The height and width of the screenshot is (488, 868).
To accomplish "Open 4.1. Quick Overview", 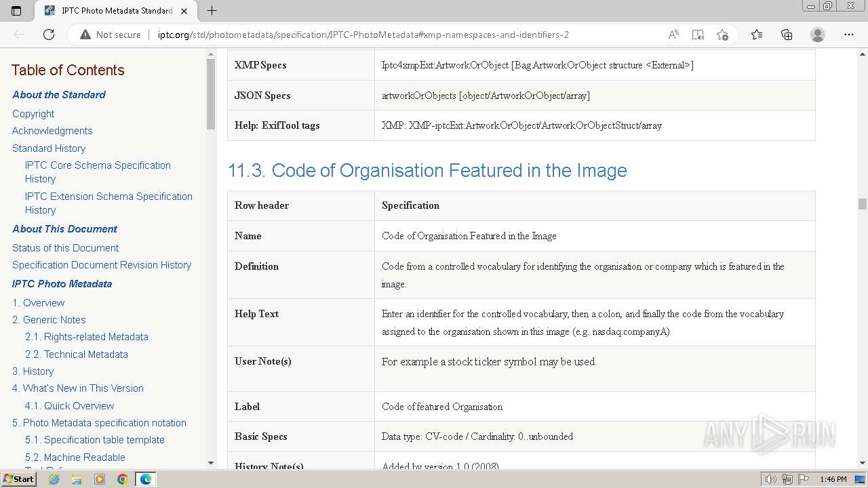I will pyautogui.click(x=70, y=406).
